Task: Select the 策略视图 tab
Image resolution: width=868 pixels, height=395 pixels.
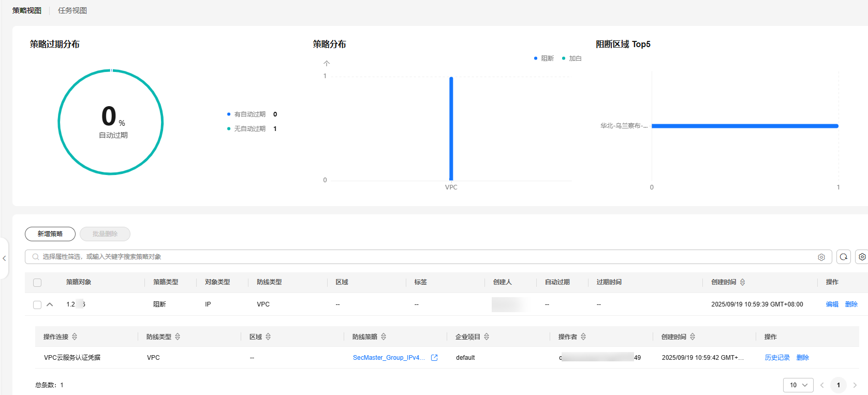Action: (27, 10)
